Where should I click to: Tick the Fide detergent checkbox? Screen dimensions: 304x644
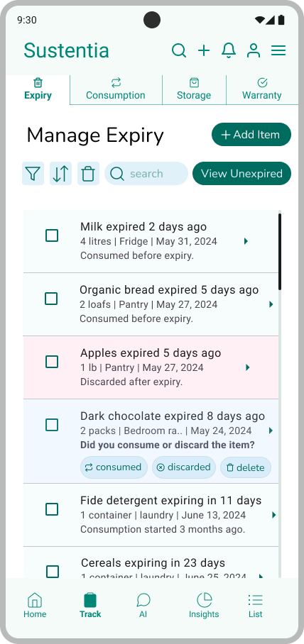click(52, 509)
